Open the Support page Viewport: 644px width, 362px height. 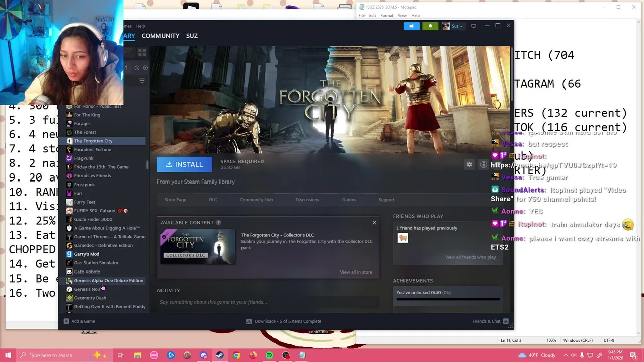point(386,200)
